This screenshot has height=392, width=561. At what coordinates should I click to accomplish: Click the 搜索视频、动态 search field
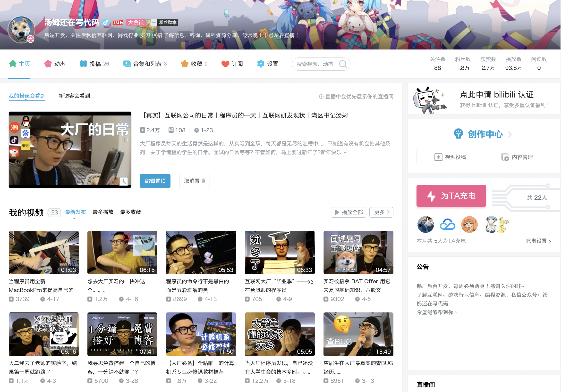[x=315, y=64]
